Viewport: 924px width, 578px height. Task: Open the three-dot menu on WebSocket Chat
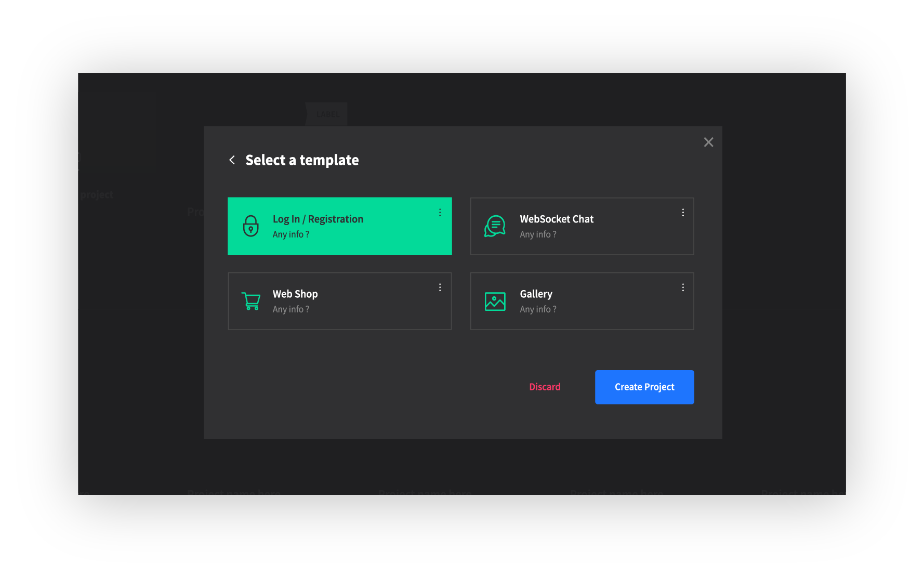(x=683, y=213)
